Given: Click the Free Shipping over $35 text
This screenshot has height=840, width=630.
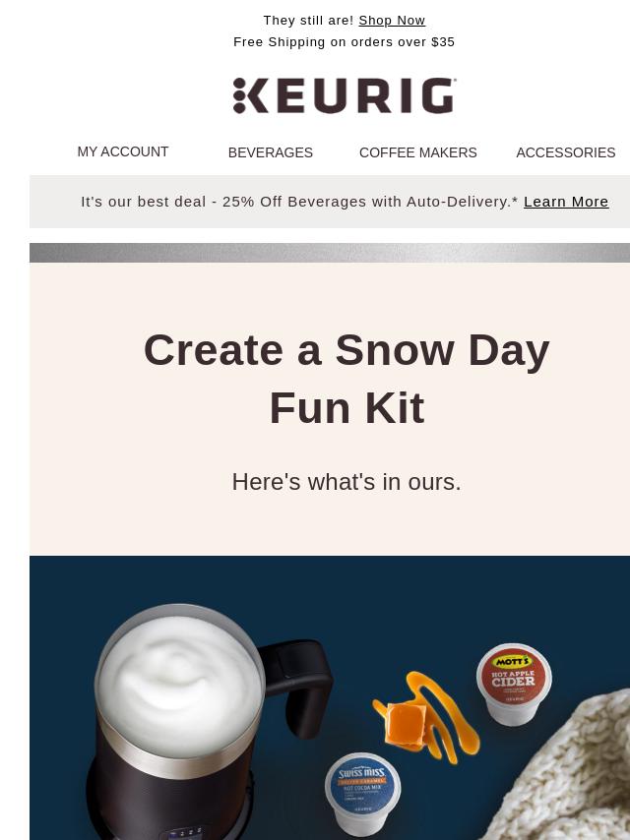Looking at the screenshot, I should pyautogui.click(x=345, y=41).
